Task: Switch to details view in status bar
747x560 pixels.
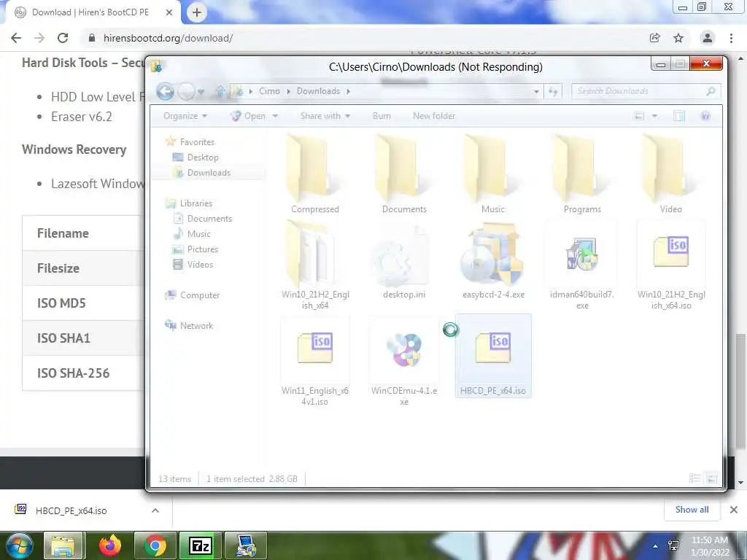Action: click(x=694, y=478)
